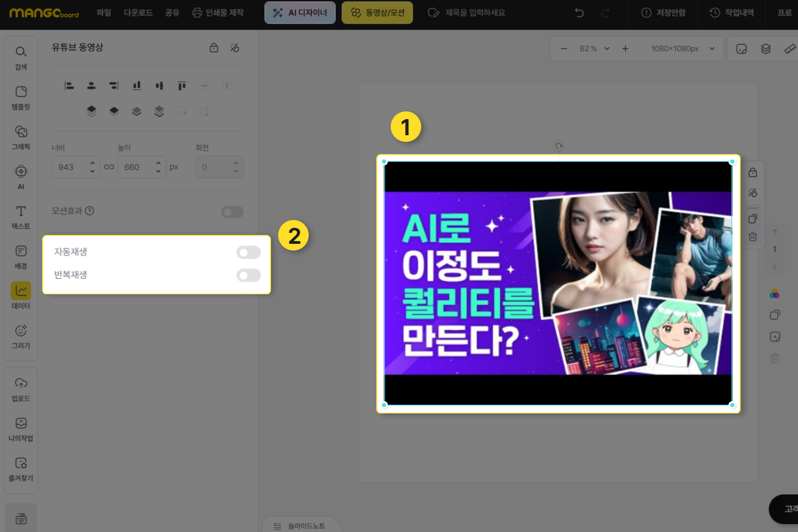Open the layers icon at top right
Image resolution: width=798 pixels, height=532 pixels.
(x=766, y=49)
